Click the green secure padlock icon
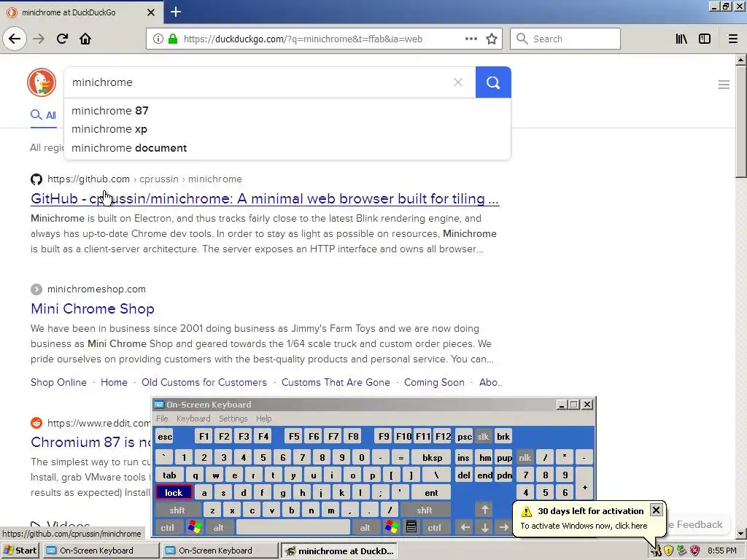747x560 pixels. pos(172,39)
